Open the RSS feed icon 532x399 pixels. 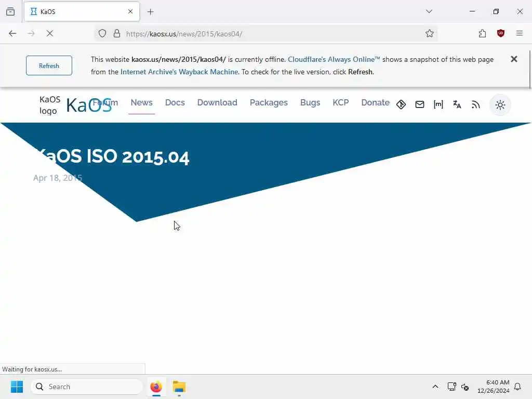(476, 104)
